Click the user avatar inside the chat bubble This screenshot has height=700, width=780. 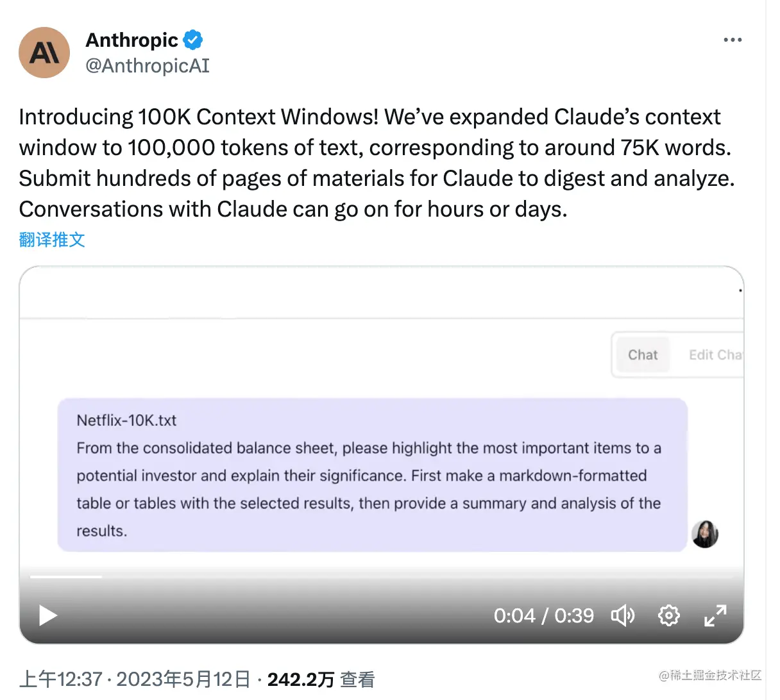point(704,534)
